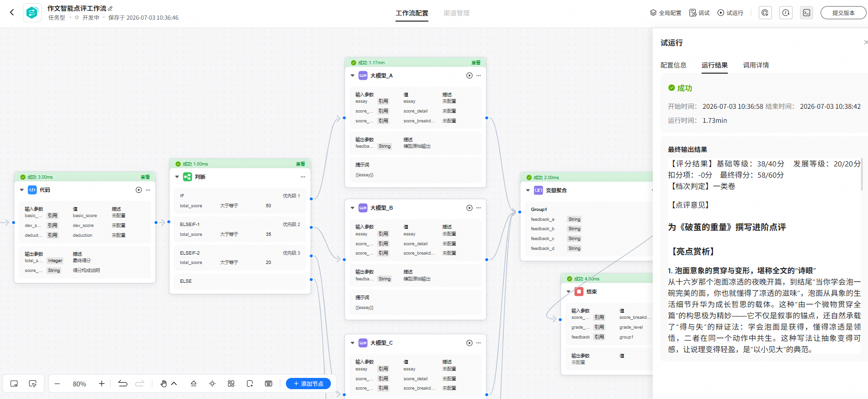
Task: View results of the 代码 node
Action: pos(145,177)
